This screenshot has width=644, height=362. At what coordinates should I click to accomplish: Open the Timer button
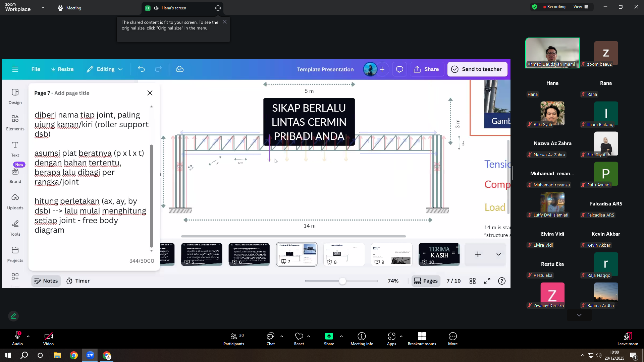click(x=78, y=281)
